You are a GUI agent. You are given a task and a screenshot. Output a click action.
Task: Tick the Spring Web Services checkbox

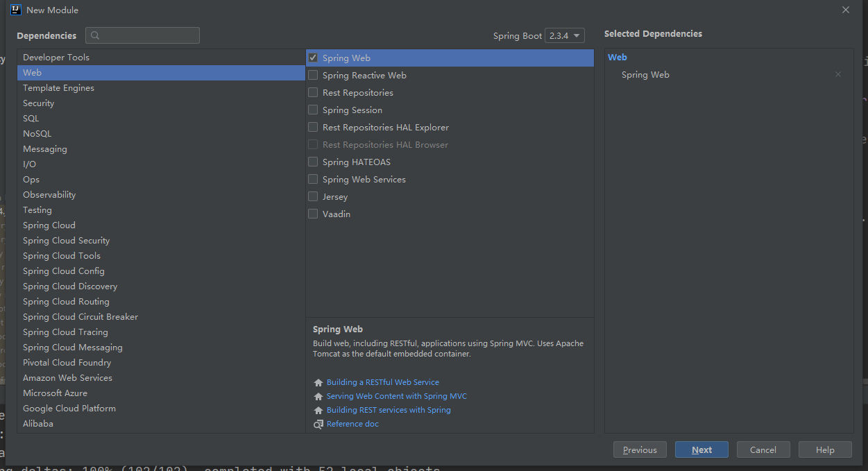(x=313, y=179)
